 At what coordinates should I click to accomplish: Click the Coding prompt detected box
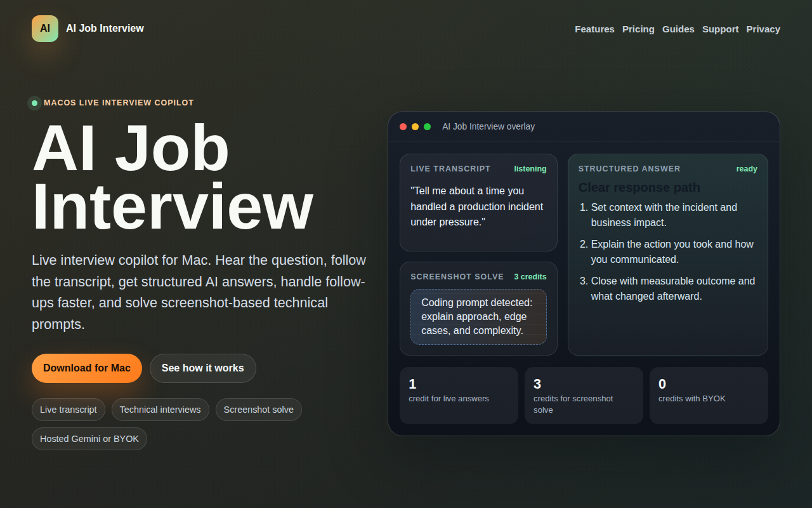coord(478,317)
